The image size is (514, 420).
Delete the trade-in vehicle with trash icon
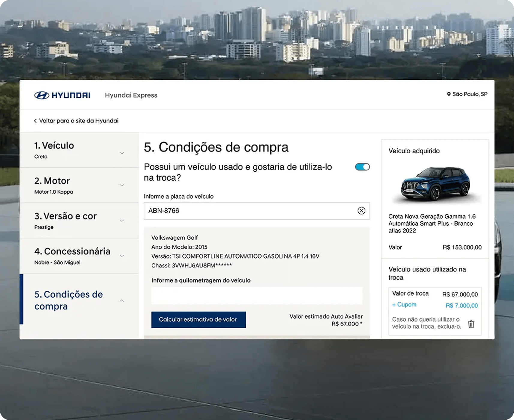click(471, 324)
